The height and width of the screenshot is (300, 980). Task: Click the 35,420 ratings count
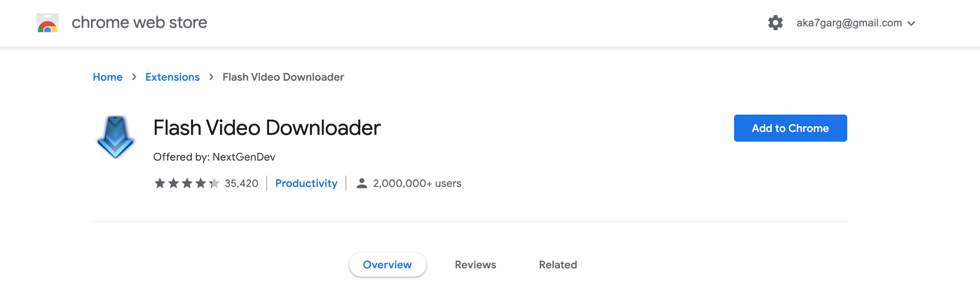click(x=241, y=183)
